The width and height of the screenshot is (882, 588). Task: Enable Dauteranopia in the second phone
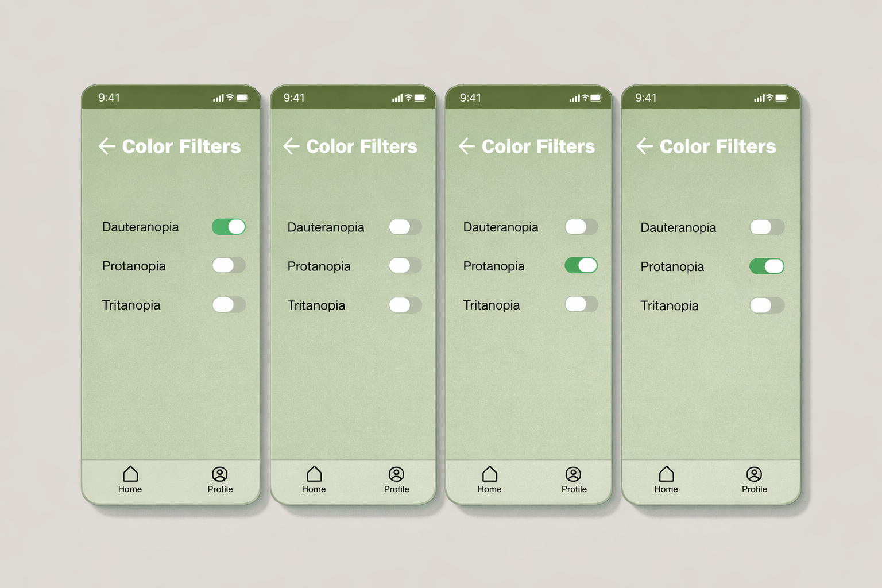pyautogui.click(x=405, y=227)
